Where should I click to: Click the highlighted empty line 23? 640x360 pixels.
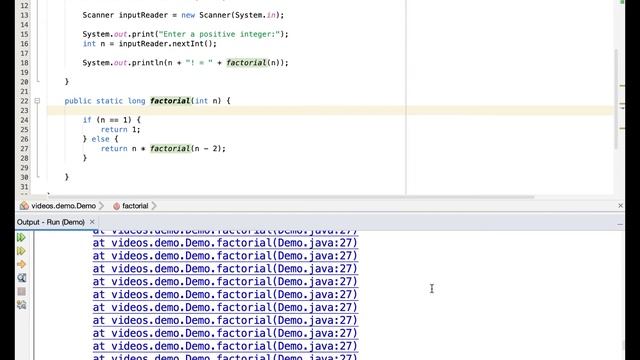click(330, 110)
